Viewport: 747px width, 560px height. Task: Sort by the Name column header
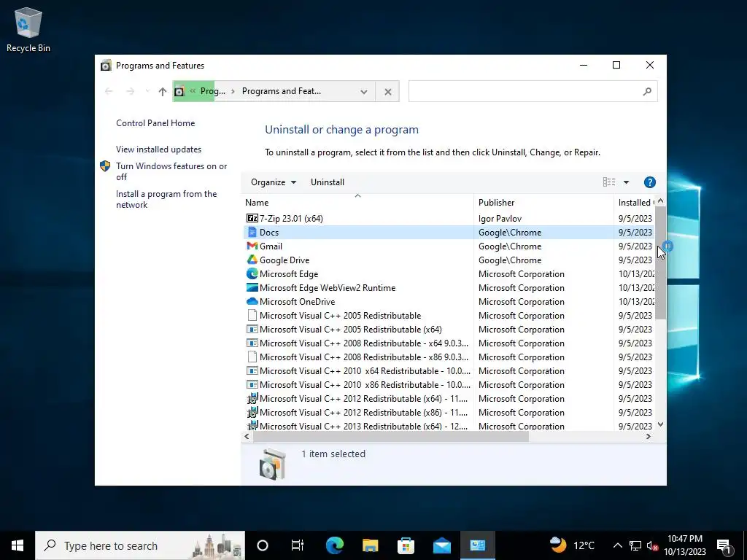pyautogui.click(x=358, y=203)
